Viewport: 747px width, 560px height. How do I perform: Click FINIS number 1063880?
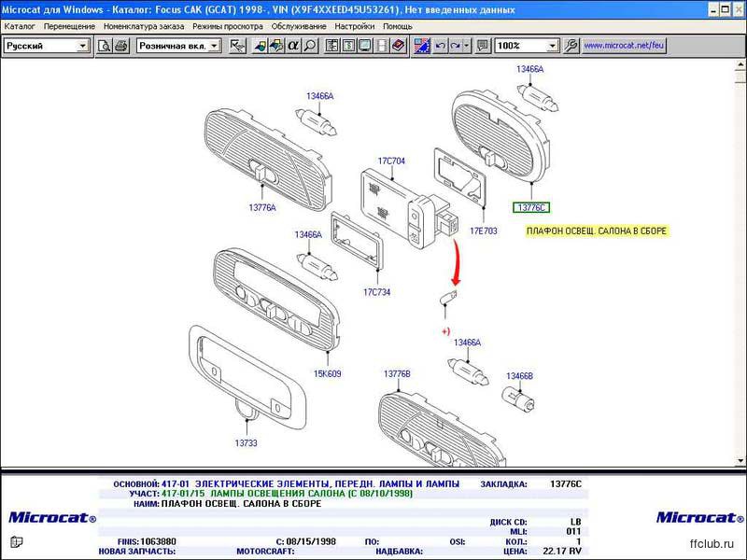(158, 541)
